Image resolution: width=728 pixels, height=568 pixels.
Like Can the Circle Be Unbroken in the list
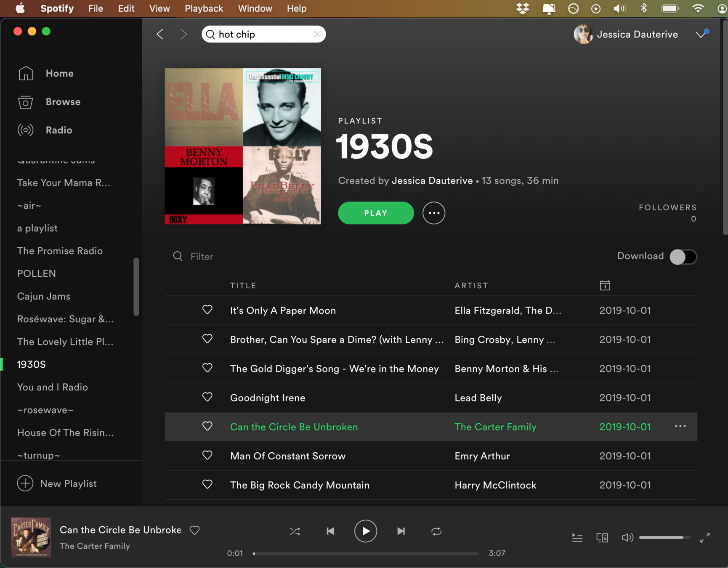click(207, 426)
